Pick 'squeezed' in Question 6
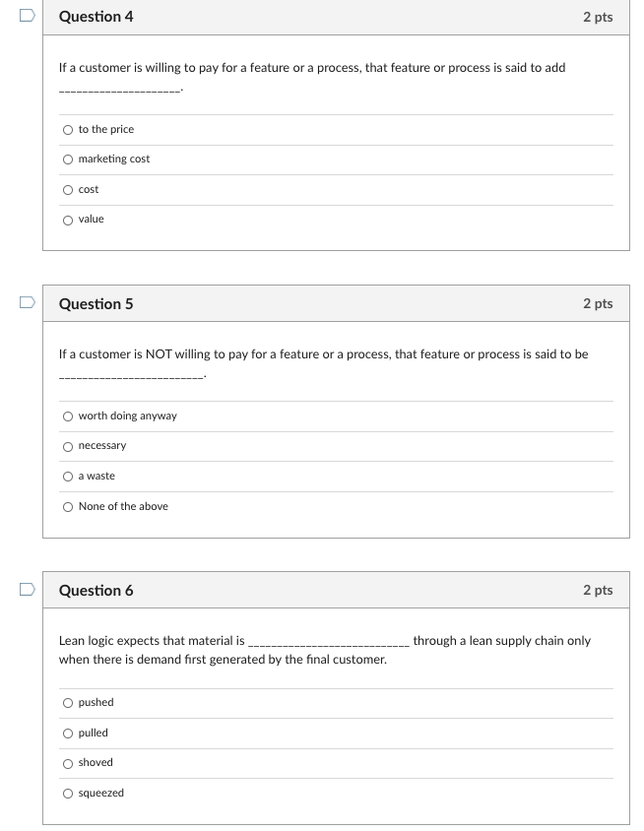Viewport: 644px width, 831px height. (x=68, y=793)
